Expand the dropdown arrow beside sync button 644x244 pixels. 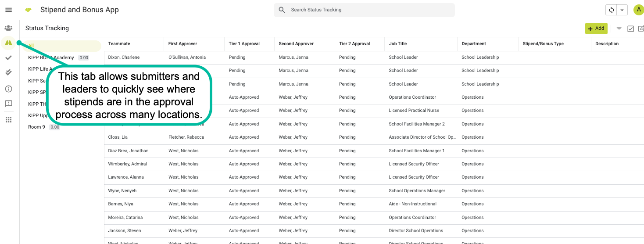622,10
